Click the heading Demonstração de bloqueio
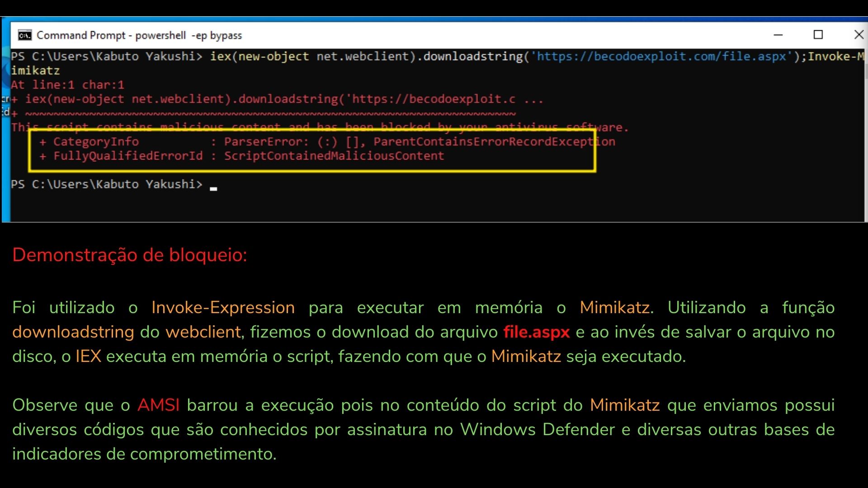868x488 pixels. (x=130, y=255)
